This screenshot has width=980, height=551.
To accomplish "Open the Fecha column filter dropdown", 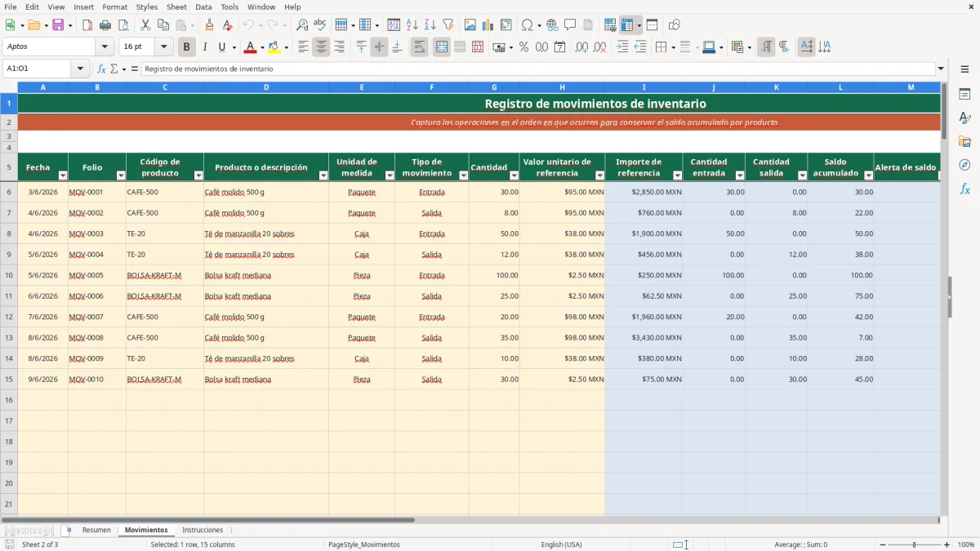I will pos(64,176).
